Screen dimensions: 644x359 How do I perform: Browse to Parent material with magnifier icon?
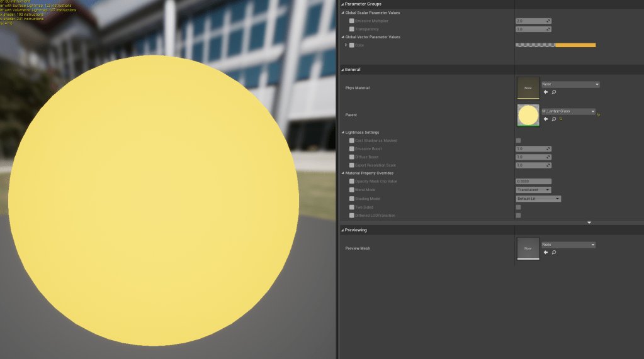[x=553, y=119]
